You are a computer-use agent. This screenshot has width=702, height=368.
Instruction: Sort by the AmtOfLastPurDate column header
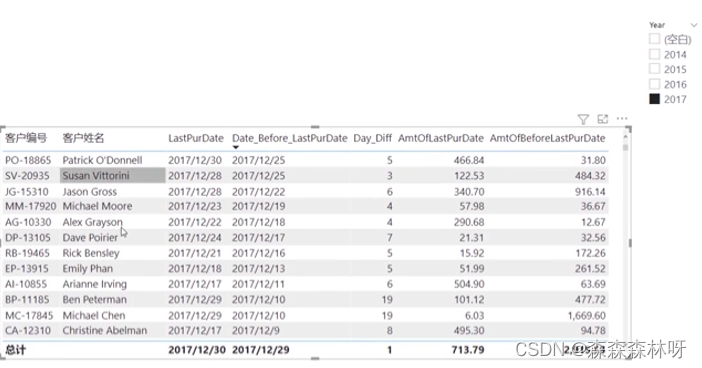click(441, 138)
